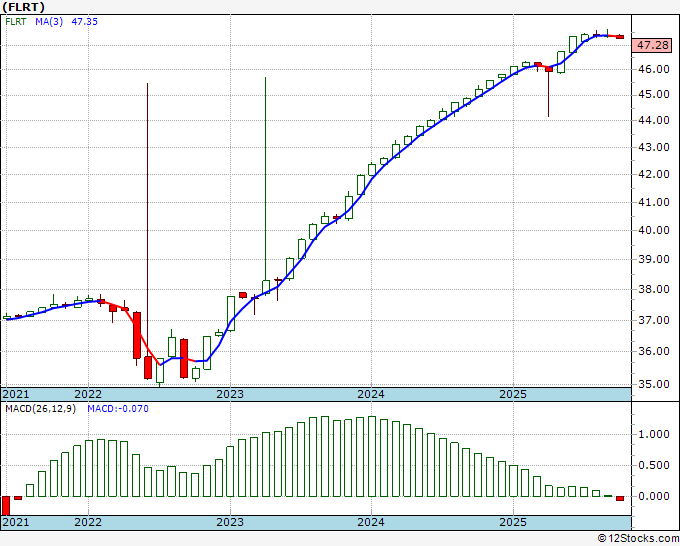The image size is (680, 546).
Task: Click the 35.00 price axis label
Action: 654,384
